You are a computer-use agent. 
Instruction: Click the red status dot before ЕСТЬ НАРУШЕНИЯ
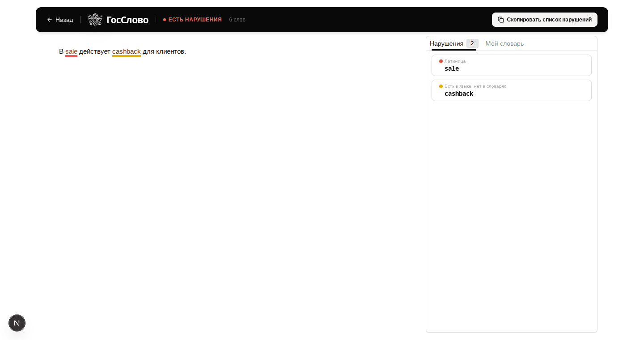pyautogui.click(x=165, y=20)
